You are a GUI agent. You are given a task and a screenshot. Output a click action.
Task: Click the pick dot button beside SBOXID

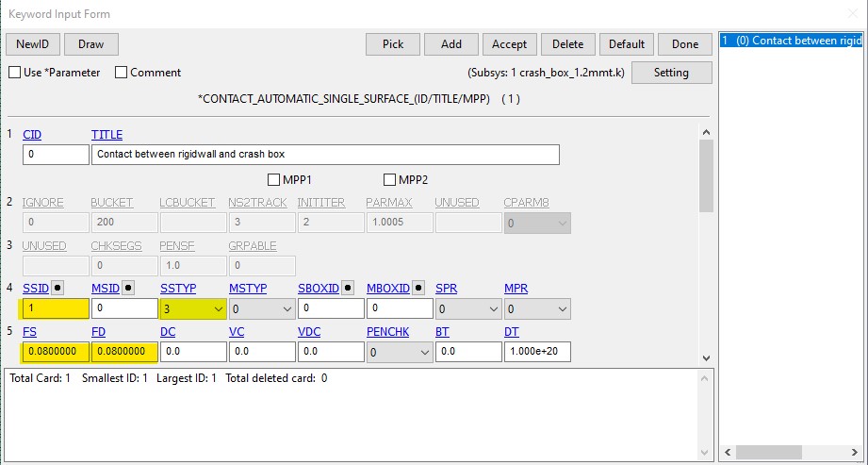click(347, 288)
